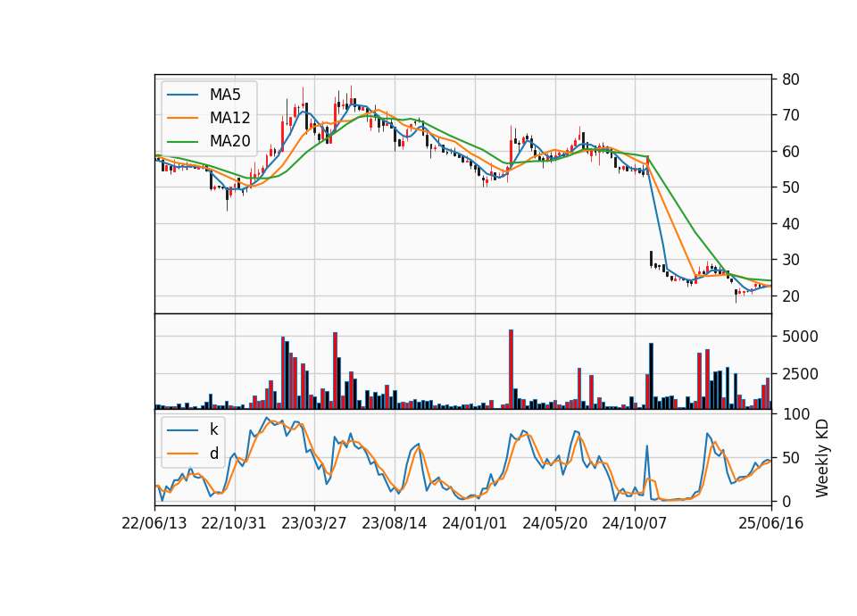Click the volume axis label 5000
Image resolution: width=857 pixels, height=616 pixels.
point(800,337)
